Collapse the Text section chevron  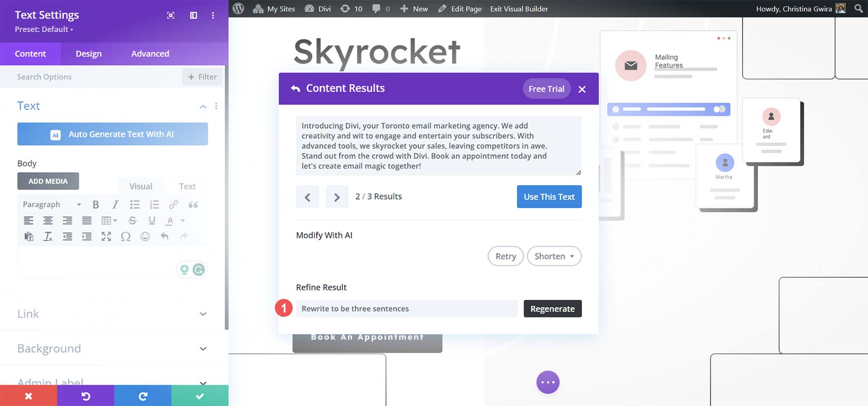[203, 106]
